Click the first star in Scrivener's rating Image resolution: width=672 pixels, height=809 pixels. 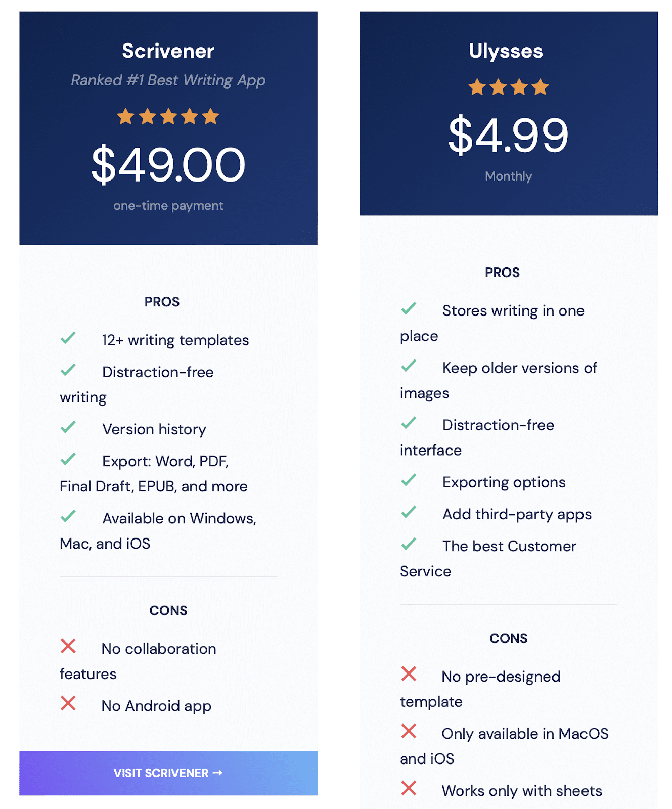125,116
